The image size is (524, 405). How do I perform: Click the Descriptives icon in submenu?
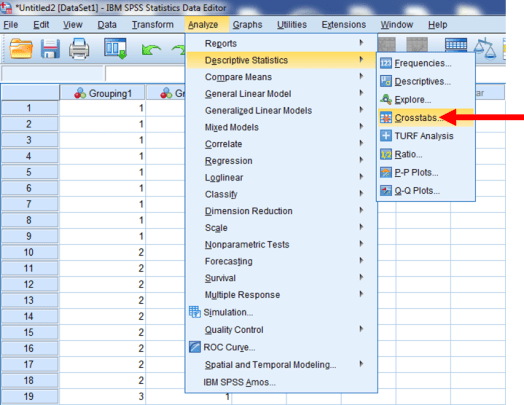coord(386,81)
